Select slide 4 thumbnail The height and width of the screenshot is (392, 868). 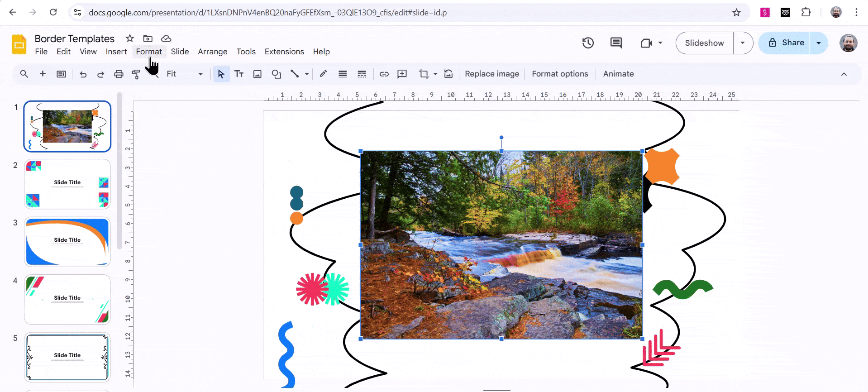[67, 299]
